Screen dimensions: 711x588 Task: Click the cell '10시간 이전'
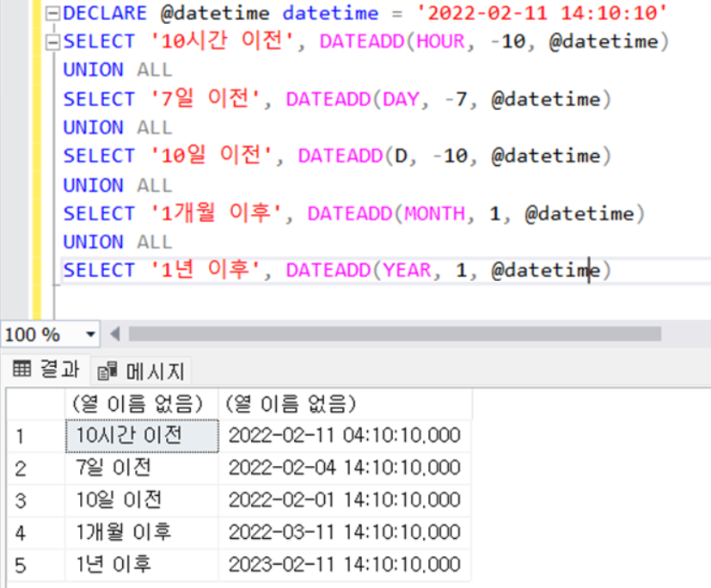tap(142, 436)
